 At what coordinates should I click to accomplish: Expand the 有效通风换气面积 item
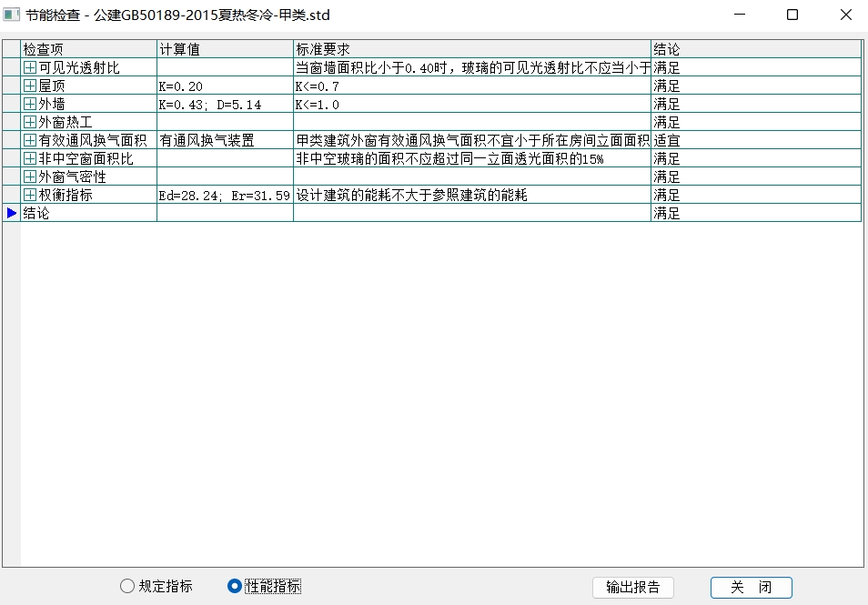(x=30, y=140)
